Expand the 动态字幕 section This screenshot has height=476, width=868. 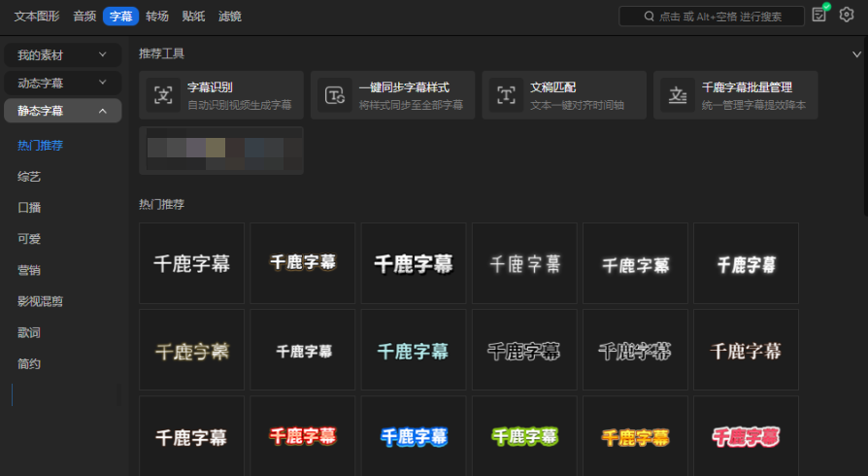[103, 83]
